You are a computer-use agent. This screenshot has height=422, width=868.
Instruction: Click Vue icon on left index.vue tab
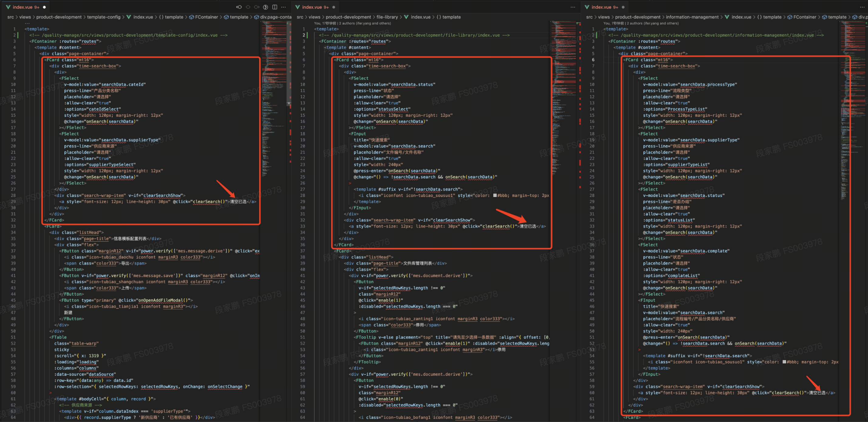click(8, 7)
